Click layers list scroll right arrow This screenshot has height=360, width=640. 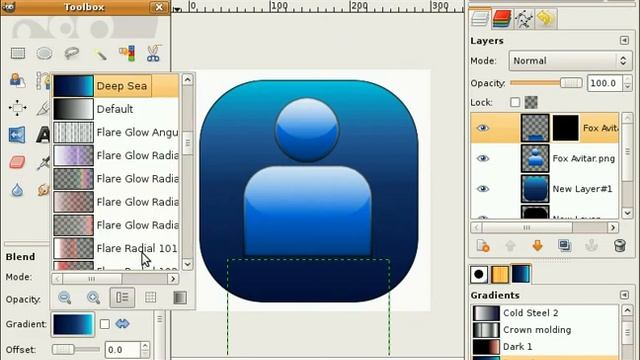pyautogui.click(x=612, y=227)
